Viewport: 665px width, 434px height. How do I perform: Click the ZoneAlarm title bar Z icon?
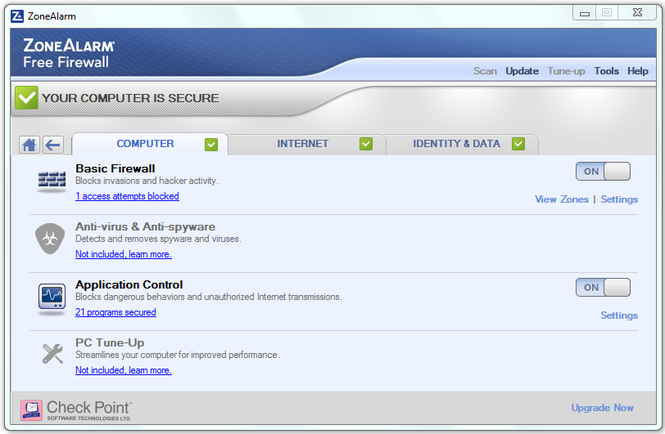pos(17,16)
